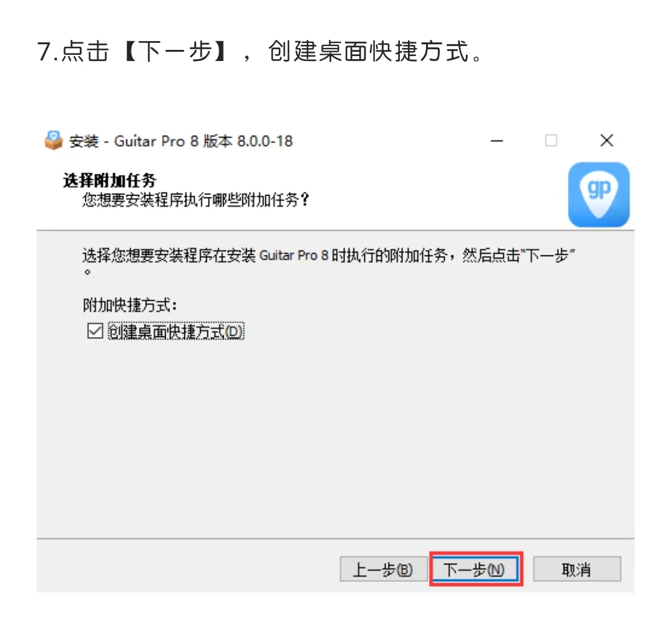Click the 附加快捷方式 section label
The height and width of the screenshot is (623, 672).
(130, 305)
